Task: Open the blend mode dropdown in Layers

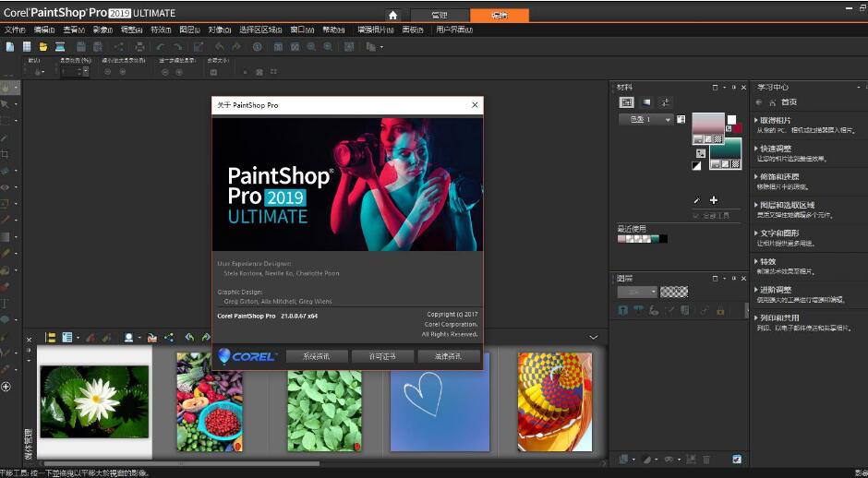Action: [637, 293]
